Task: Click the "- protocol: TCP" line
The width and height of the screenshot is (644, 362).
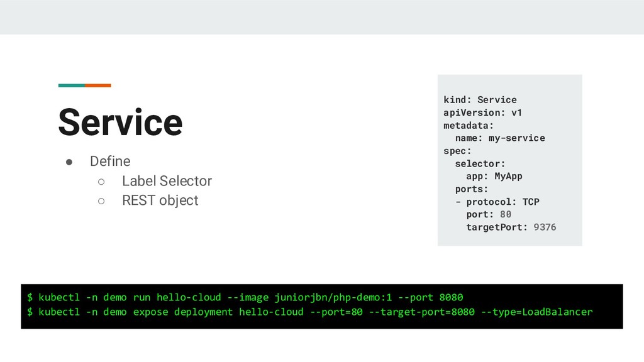Action: pyautogui.click(x=497, y=202)
